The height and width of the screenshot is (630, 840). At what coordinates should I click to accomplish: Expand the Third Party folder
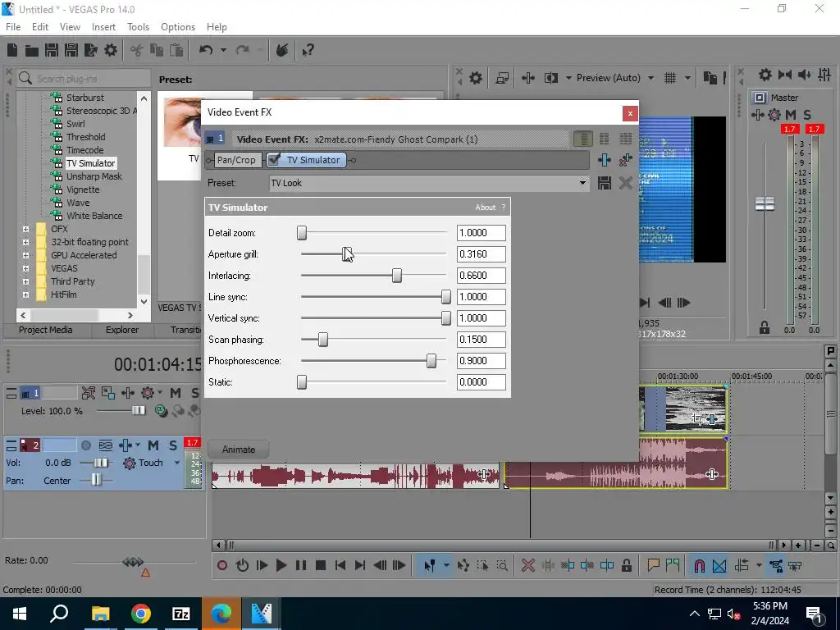[x=25, y=281]
